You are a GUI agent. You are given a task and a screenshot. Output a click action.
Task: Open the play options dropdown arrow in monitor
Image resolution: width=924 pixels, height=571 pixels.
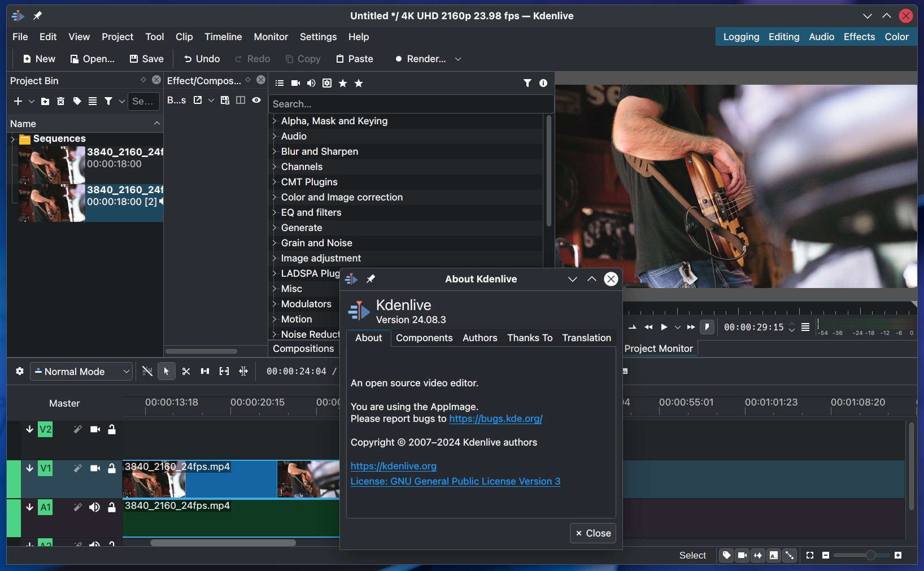pyautogui.click(x=678, y=327)
